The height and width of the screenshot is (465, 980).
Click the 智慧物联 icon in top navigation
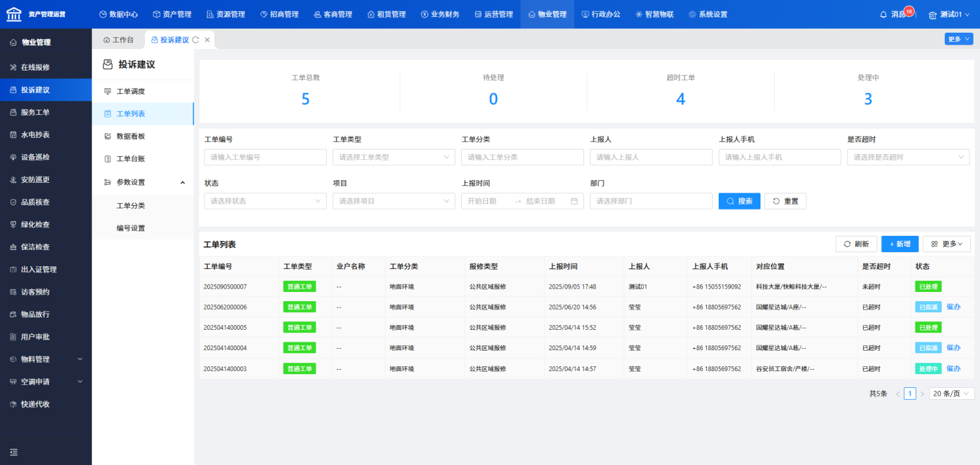(x=639, y=14)
